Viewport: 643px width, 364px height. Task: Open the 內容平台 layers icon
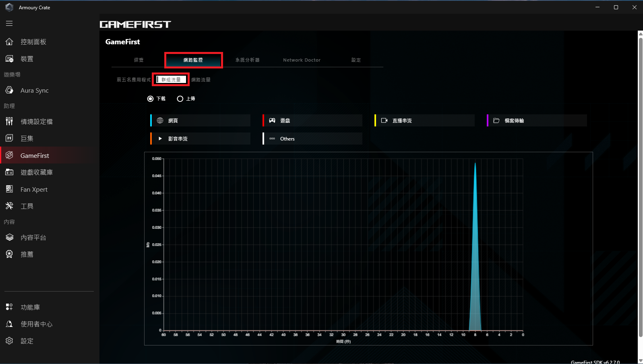click(9, 238)
